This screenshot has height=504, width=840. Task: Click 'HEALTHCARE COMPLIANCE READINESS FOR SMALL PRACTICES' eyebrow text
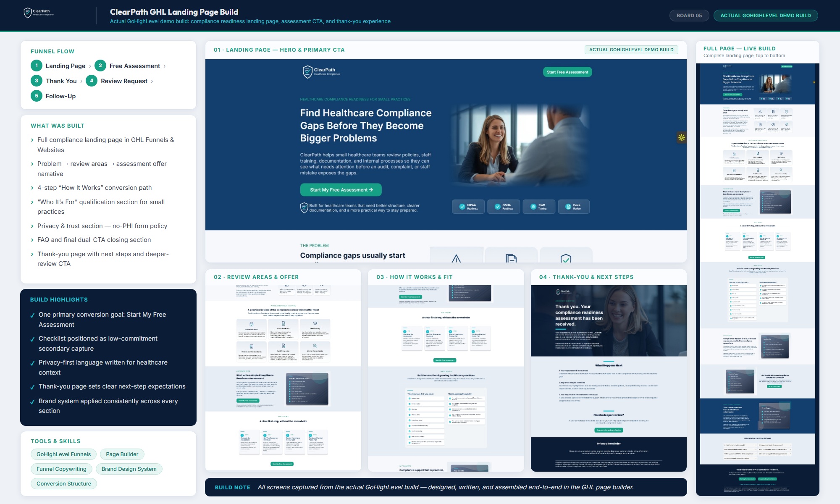point(355,100)
